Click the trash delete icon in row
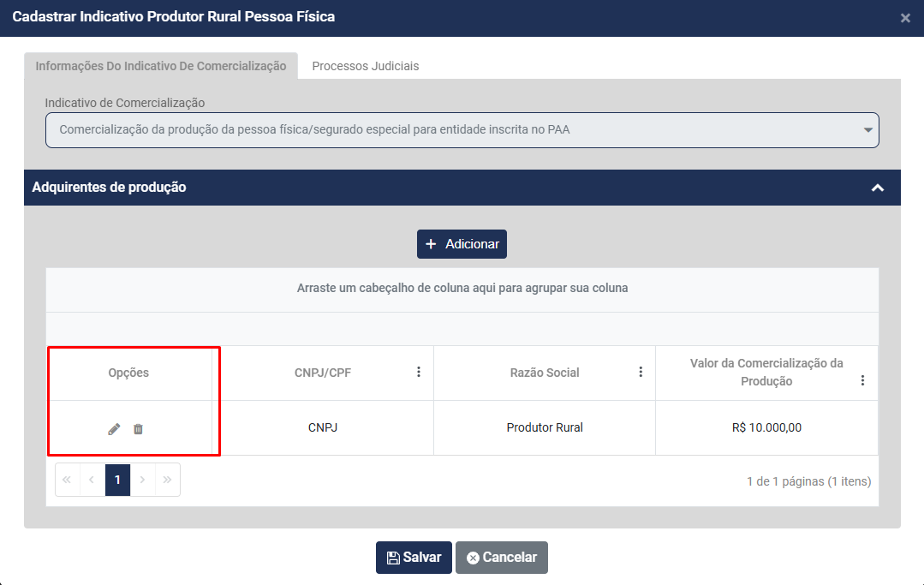 point(138,428)
